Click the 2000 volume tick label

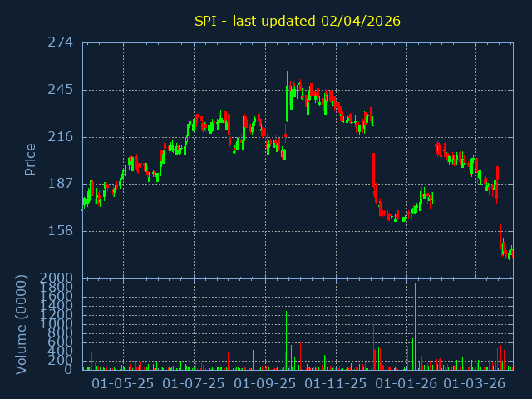pyautogui.click(x=57, y=278)
